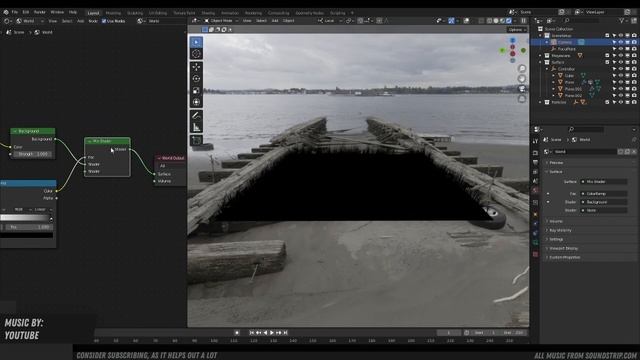Open the Scene properties tab
Viewport: 640px width, 360px height.
point(535,181)
